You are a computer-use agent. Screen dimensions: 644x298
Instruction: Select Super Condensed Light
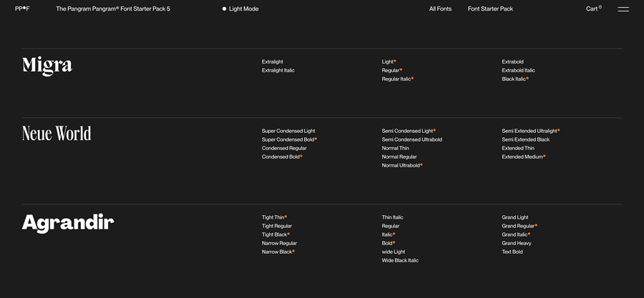coord(288,131)
